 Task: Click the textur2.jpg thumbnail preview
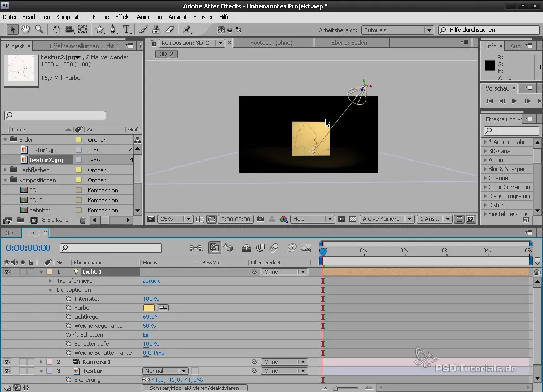[x=21, y=68]
